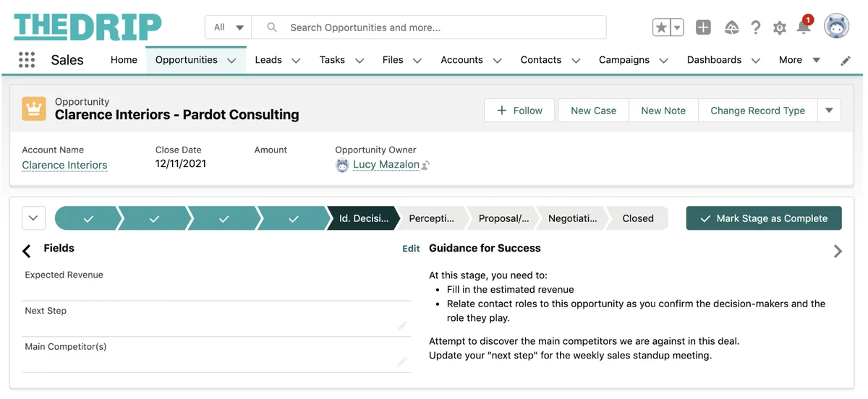Click the Edit link for Fields
This screenshot has height=399, width=868.
411,249
